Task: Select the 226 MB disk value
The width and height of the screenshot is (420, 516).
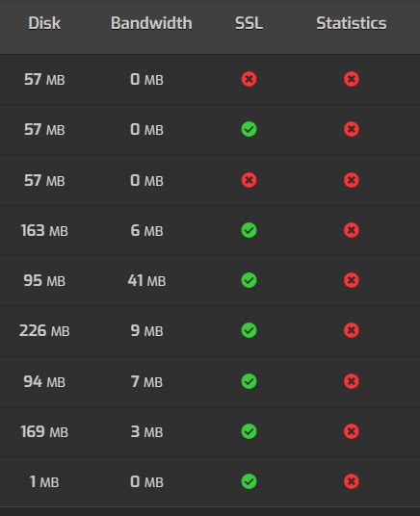Action: [44, 331]
